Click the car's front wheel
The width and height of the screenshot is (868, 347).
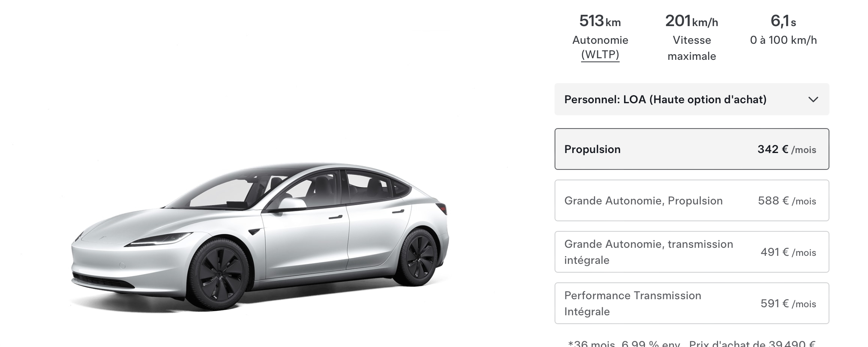[221, 275]
